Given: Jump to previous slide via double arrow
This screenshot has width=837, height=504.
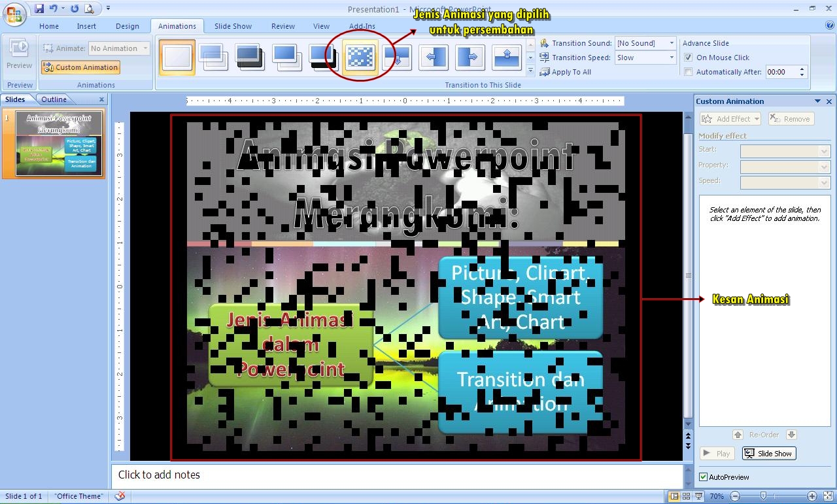Looking at the screenshot, I should [x=688, y=436].
